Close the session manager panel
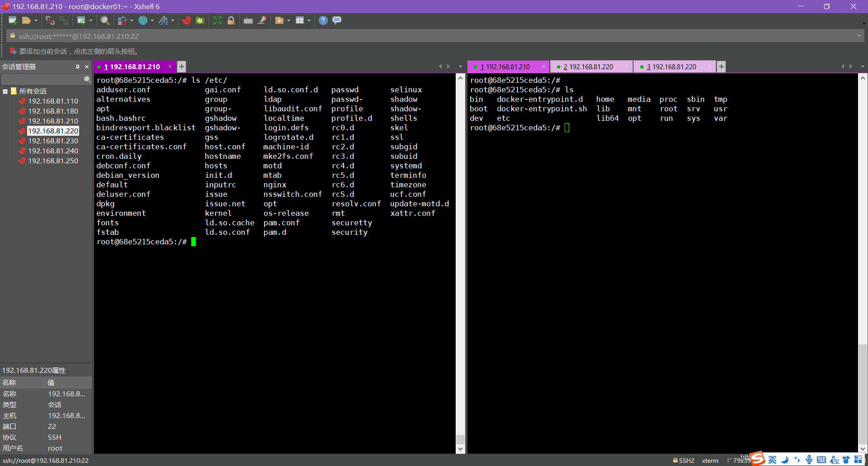868x466 pixels. point(87,67)
